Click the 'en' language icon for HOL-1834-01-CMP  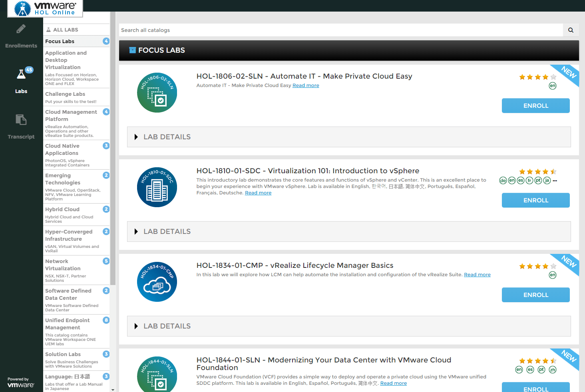[553, 275]
